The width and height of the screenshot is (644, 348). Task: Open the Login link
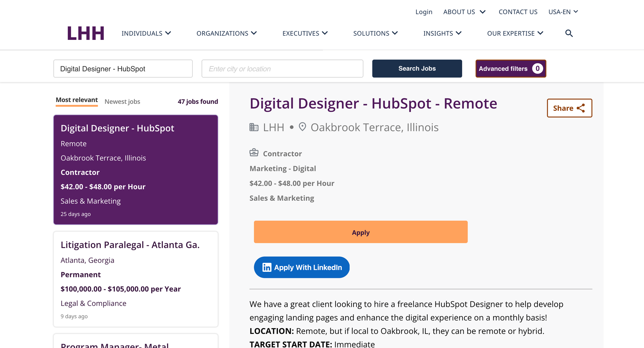424,12
